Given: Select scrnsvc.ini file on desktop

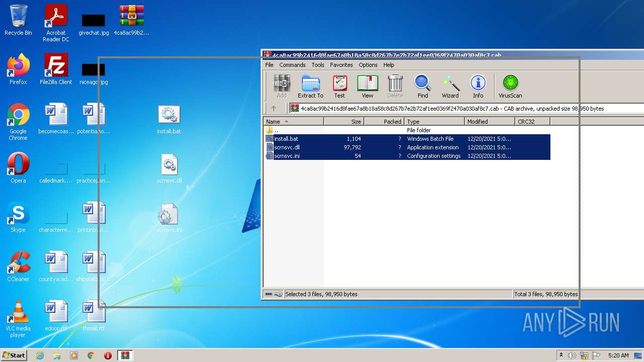Looking at the screenshot, I should click(169, 218).
